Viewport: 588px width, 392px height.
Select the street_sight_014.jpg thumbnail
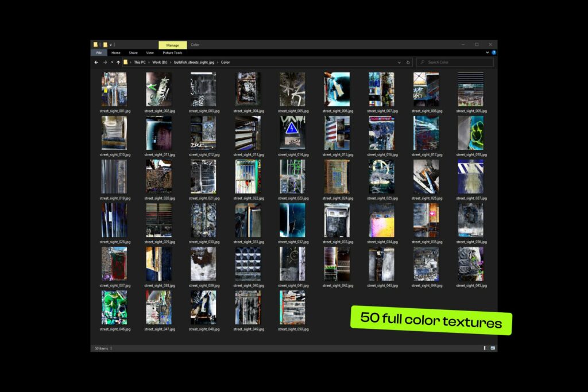(x=292, y=132)
